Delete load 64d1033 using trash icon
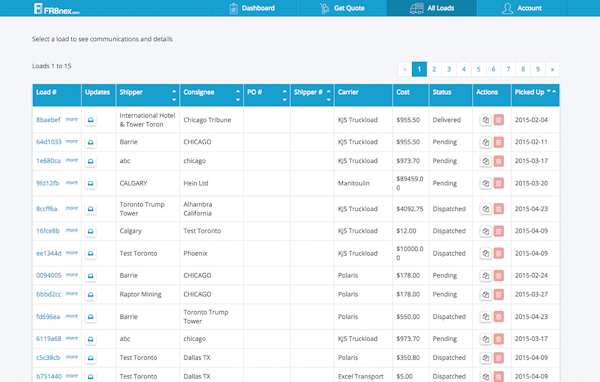 click(498, 142)
